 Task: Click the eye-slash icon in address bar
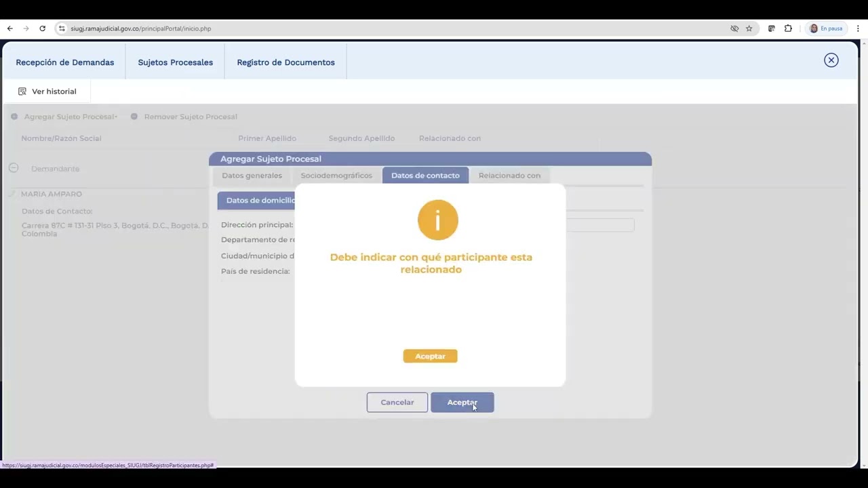coord(734,28)
